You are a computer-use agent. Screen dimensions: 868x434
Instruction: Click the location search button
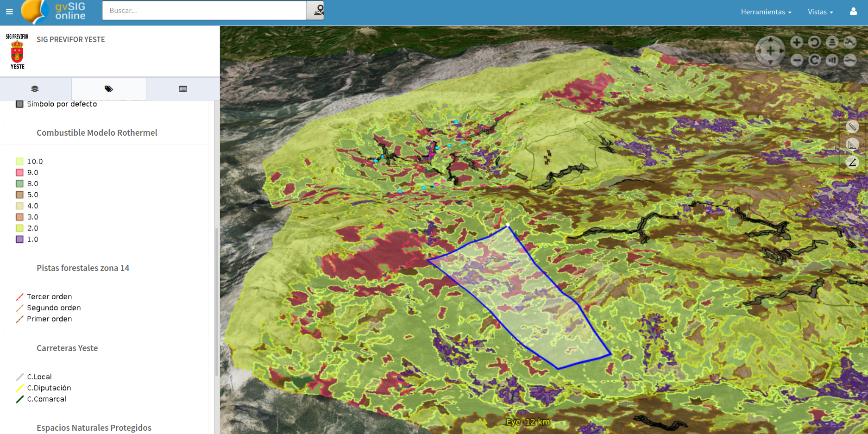[x=315, y=10]
